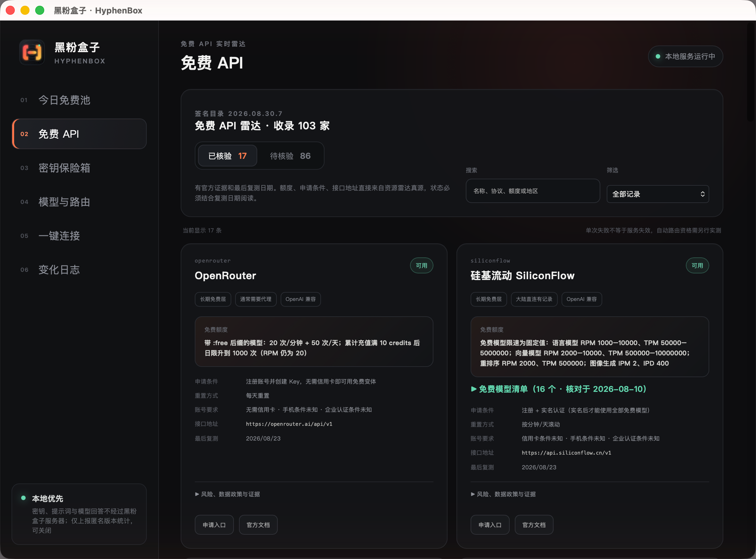Navigate to 一键连接
756x559 pixels.
pyautogui.click(x=79, y=236)
